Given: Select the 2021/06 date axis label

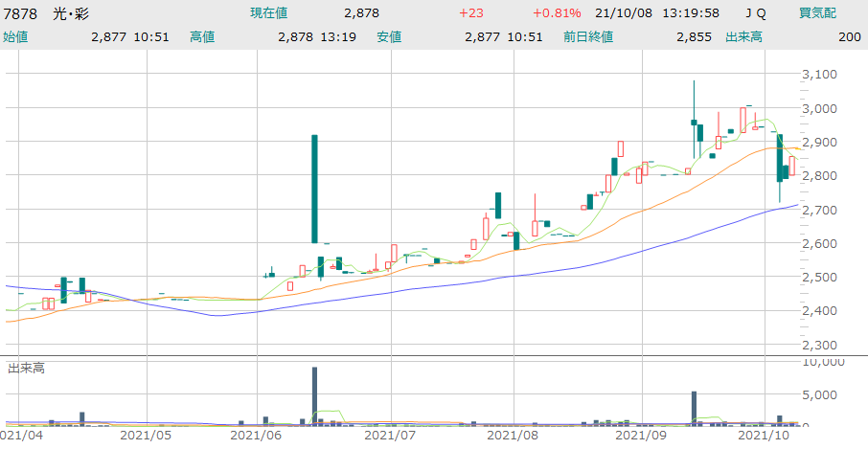Looking at the screenshot, I should (256, 436).
